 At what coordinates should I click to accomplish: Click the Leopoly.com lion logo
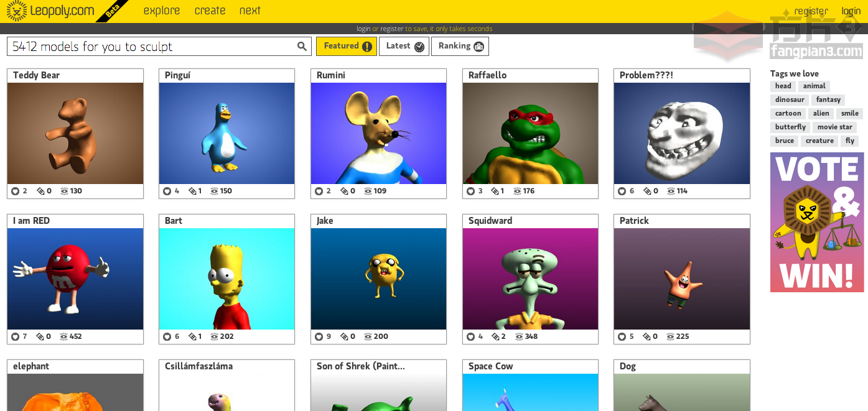click(x=17, y=11)
